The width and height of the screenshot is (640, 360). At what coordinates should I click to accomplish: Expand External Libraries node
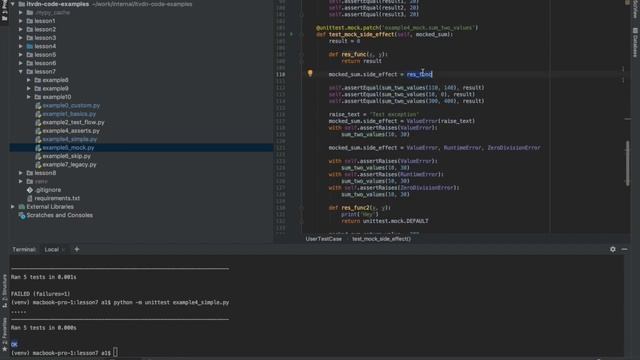[13, 207]
